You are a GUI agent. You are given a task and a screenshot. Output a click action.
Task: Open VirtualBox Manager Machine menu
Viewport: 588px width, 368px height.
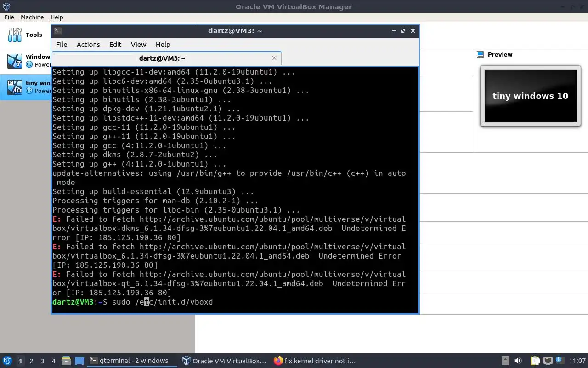coord(32,17)
